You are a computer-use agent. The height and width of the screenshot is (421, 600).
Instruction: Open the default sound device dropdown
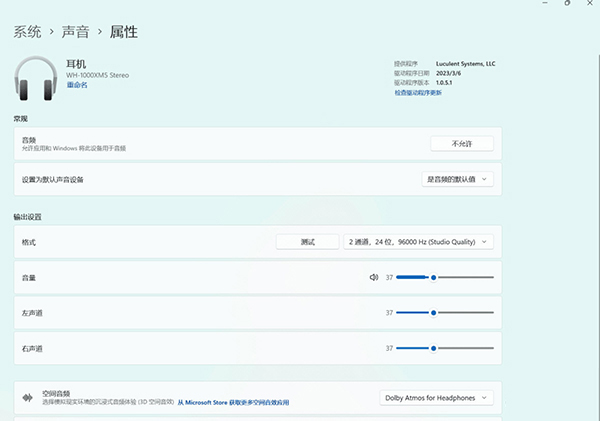pos(458,179)
